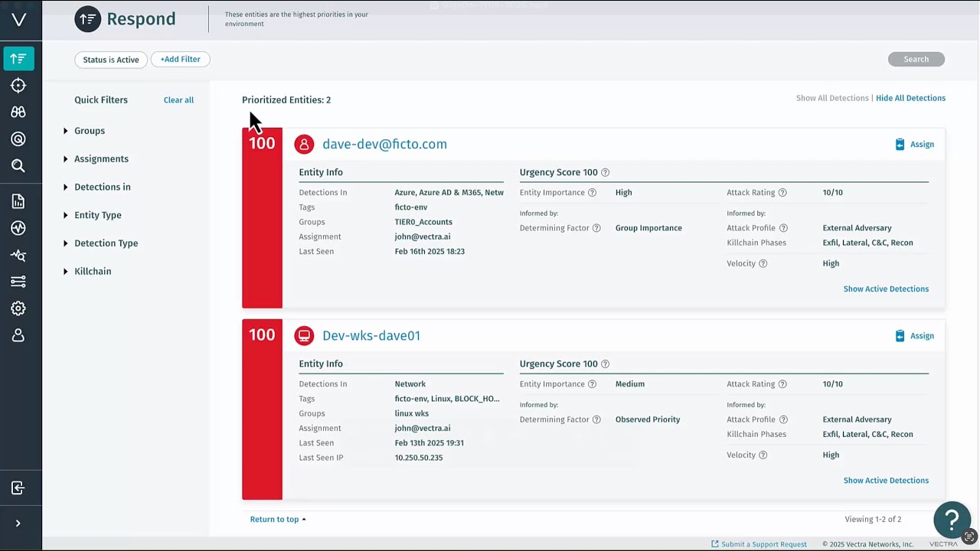
Task: Click the Respond header icon
Action: pos(88,19)
